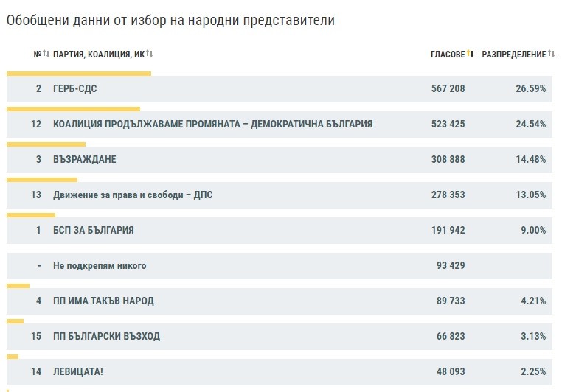Viewport: 562px width, 392px height.
Task: Open the ПП БЪЛГАРСКИ ВЪЗХОД entry
Action: 106,336
